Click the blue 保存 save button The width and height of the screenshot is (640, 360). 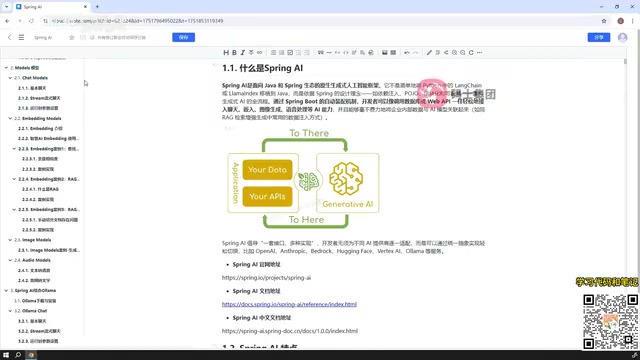pos(183,38)
